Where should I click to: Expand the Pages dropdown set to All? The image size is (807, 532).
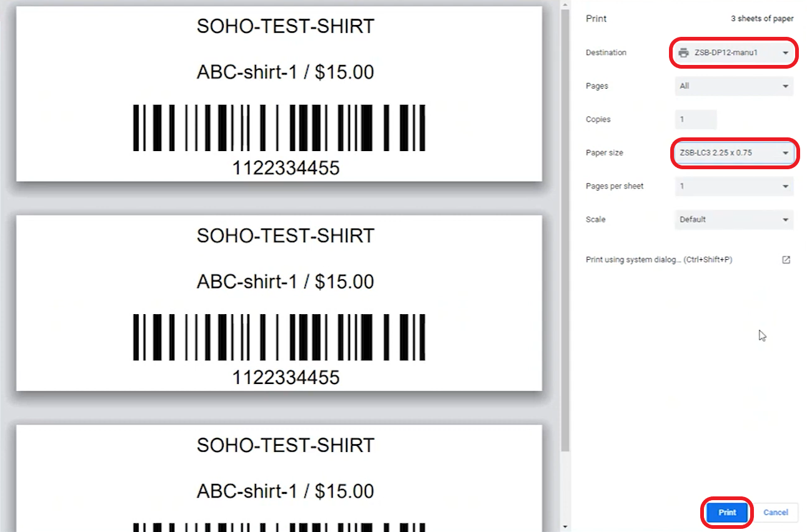(733, 86)
